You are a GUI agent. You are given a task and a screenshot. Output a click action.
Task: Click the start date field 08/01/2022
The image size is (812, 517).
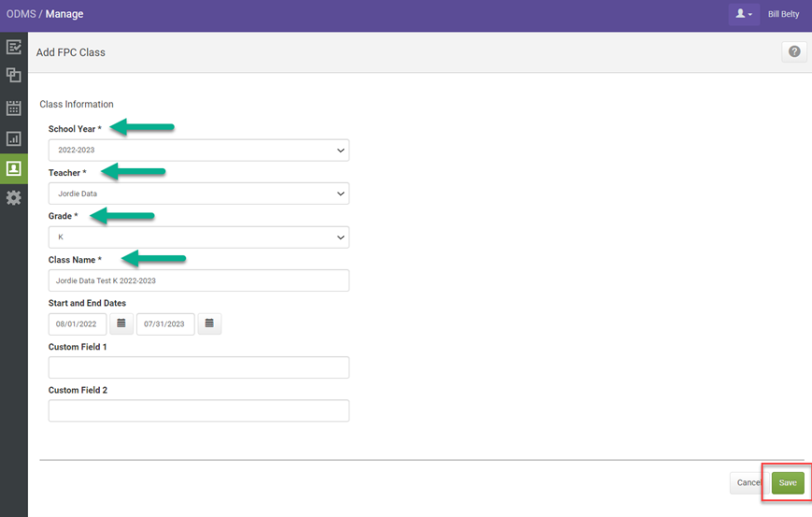(78, 324)
